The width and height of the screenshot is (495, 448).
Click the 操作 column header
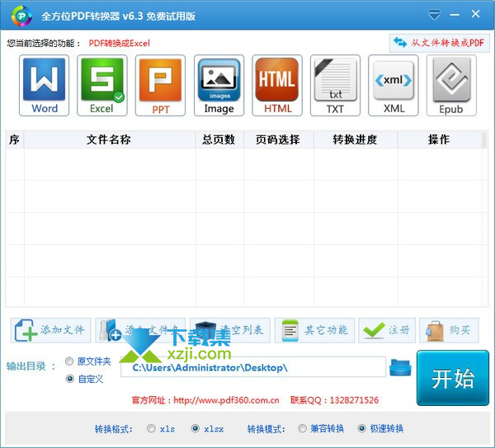coord(440,139)
